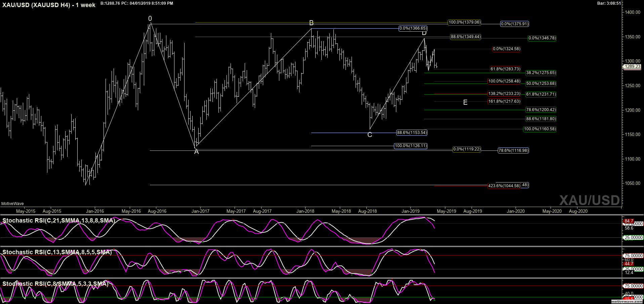Viewport: 644px width, 304px height.
Task: Click the chart title XAU/USD (XAUUSD H4) - 1 week
Action: (x=49, y=5)
